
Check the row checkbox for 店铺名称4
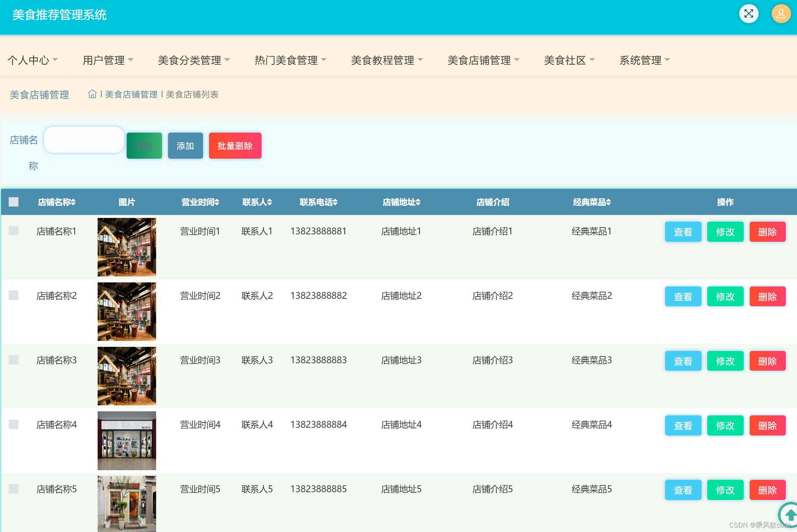(x=14, y=424)
